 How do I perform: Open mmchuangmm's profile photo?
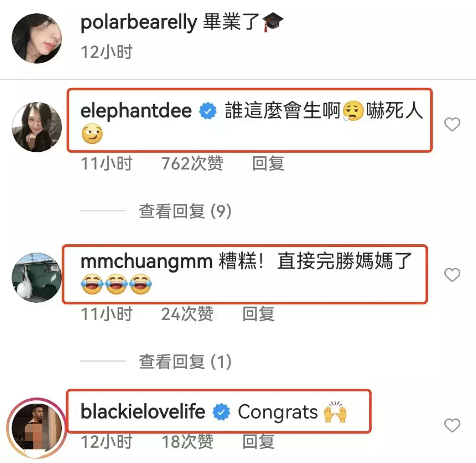[x=37, y=277]
